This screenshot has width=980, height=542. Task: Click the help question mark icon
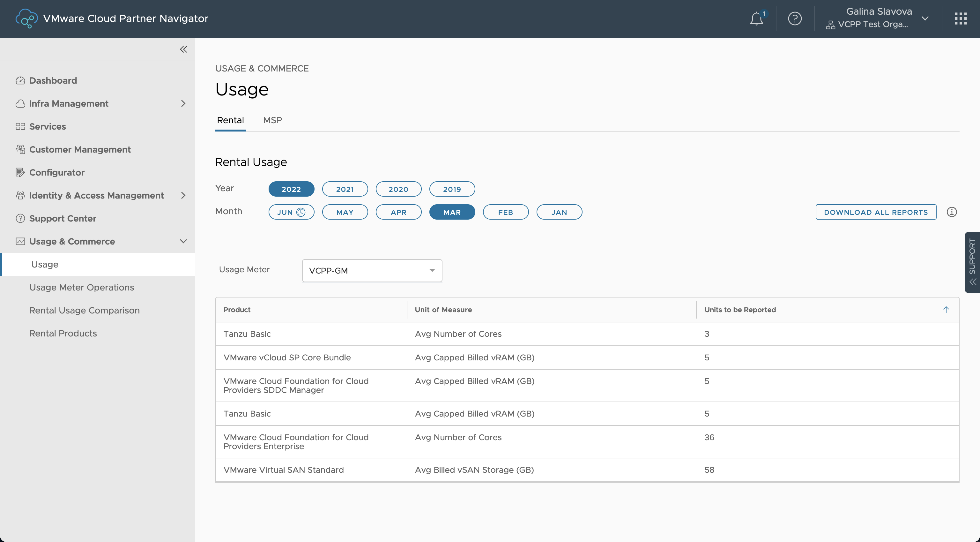pos(795,19)
